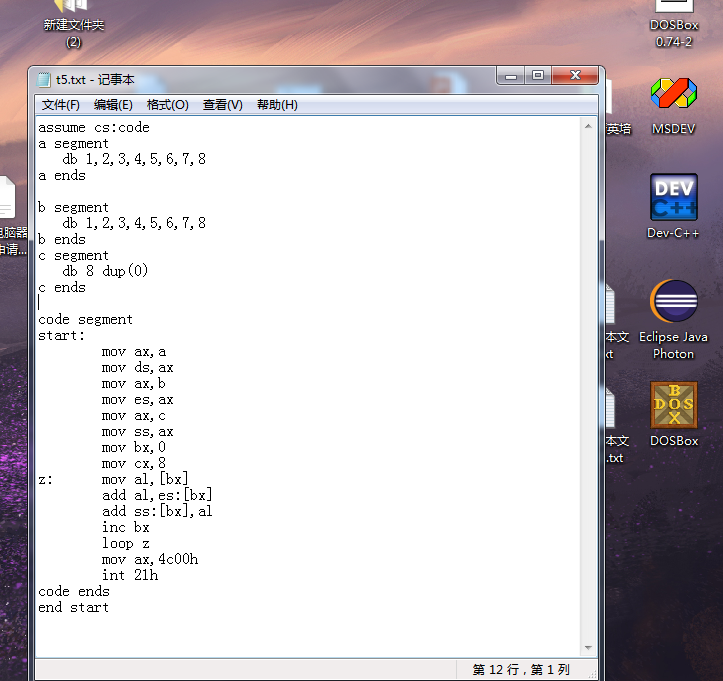The height and width of the screenshot is (681, 723).
Task: Click the line 'loop z'
Action: 125,543
